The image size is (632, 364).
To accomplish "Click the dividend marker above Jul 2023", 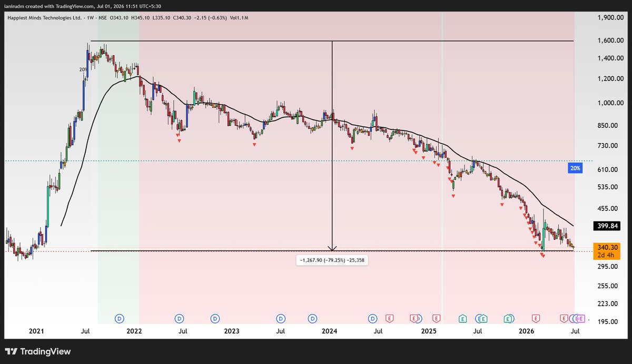I will click(281, 318).
